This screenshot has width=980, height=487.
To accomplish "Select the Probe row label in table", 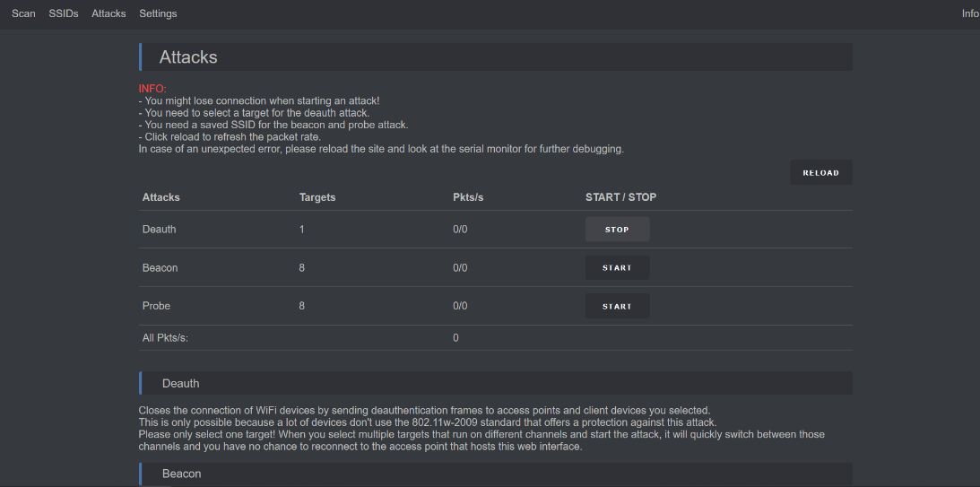I will [x=156, y=306].
